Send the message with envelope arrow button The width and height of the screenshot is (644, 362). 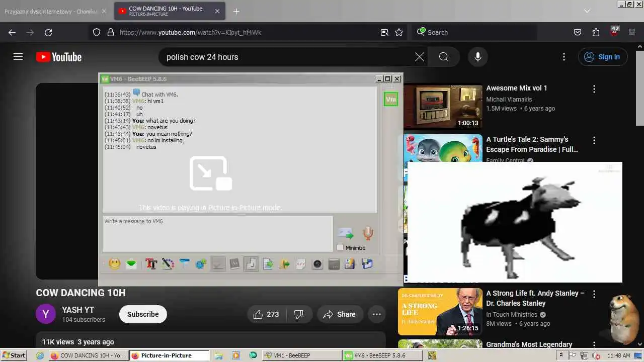click(x=346, y=233)
